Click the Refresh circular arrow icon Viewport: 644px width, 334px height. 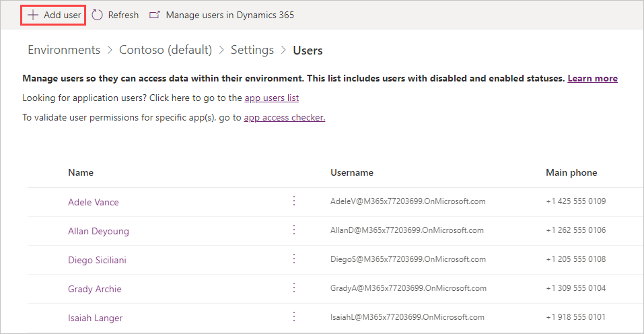[98, 15]
